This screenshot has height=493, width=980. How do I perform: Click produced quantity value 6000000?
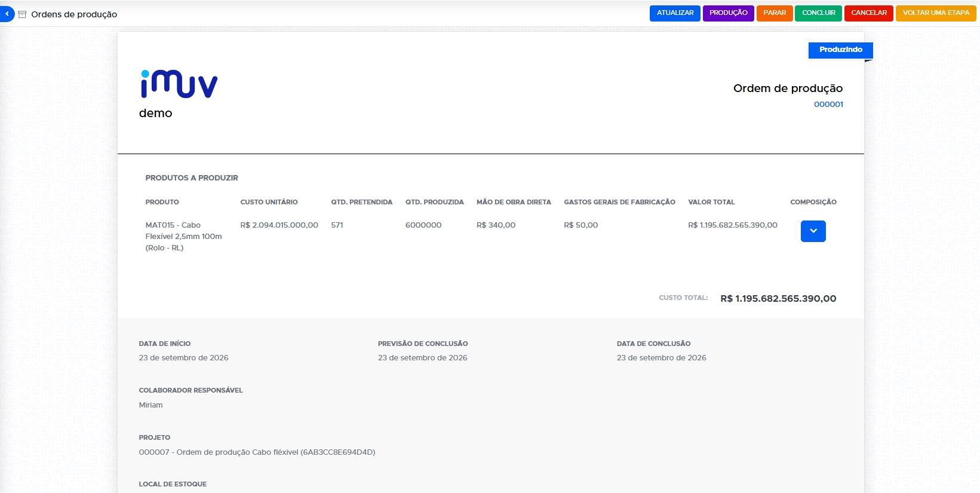click(x=423, y=225)
